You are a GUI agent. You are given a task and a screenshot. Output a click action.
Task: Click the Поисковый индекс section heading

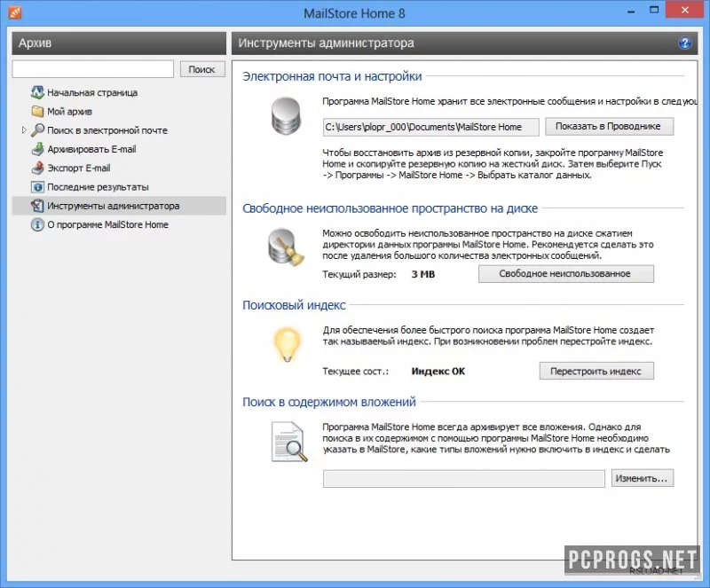click(294, 306)
